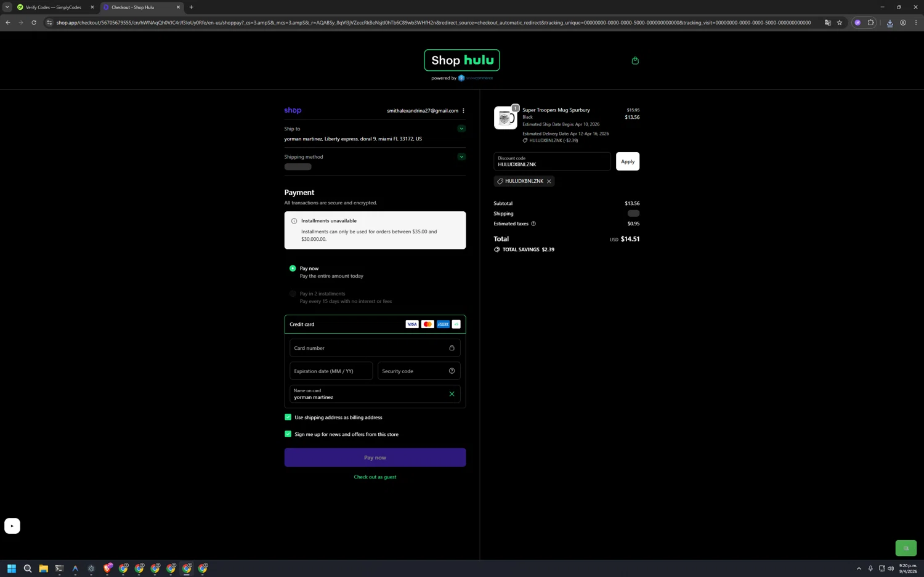
Task: Click the green chat widget button
Action: 906,548
